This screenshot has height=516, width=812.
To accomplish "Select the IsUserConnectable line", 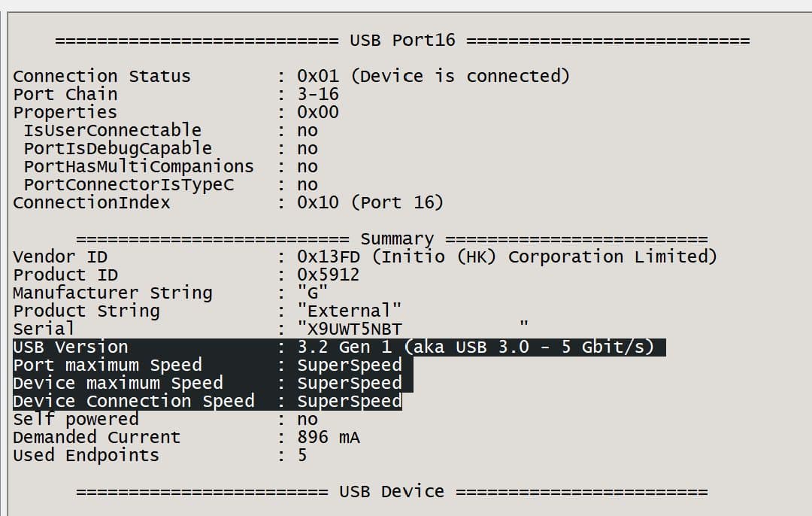I will (x=112, y=130).
